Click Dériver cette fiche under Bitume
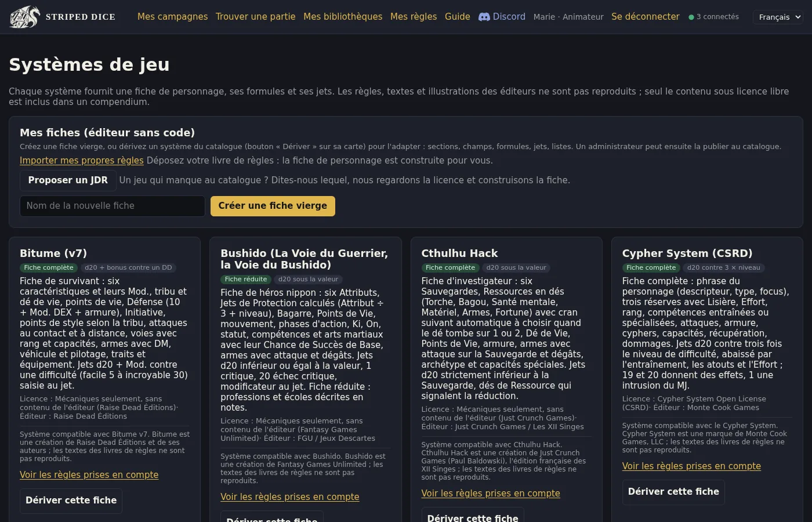Image resolution: width=812 pixels, height=522 pixels. pos(71,501)
